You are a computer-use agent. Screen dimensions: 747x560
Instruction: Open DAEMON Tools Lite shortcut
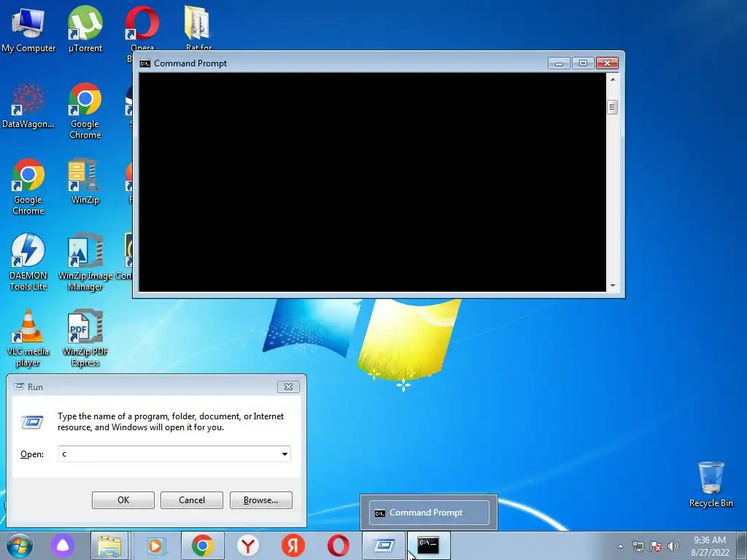point(28,262)
